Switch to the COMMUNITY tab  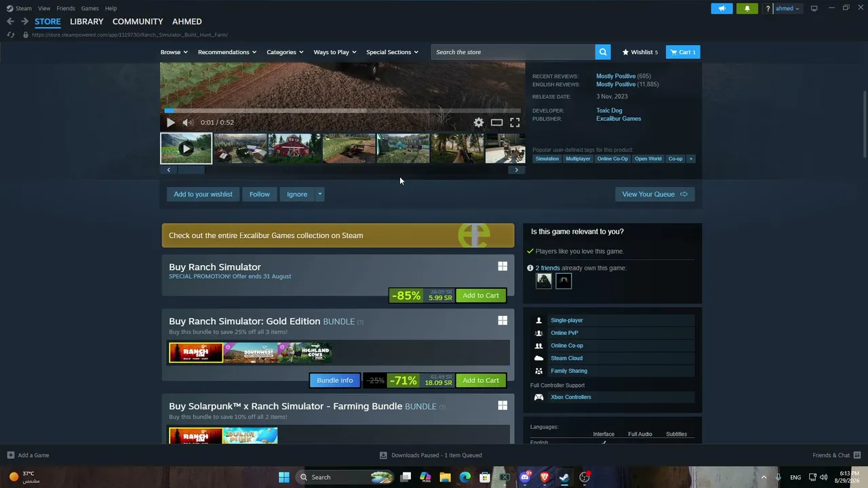(138, 22)
